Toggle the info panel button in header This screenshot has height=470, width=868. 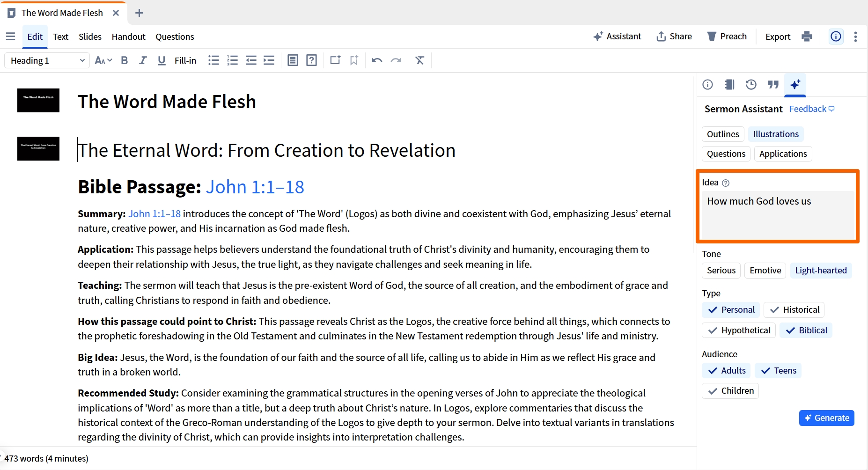[836, 37]
